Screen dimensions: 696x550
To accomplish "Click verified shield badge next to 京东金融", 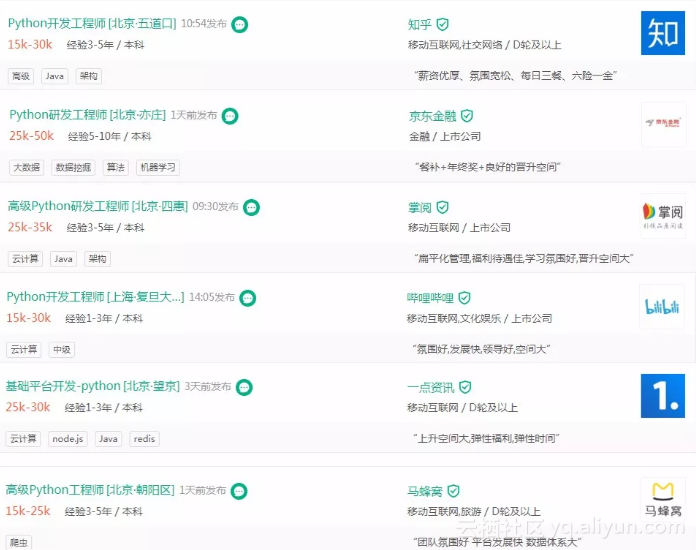I will (467, 116).
